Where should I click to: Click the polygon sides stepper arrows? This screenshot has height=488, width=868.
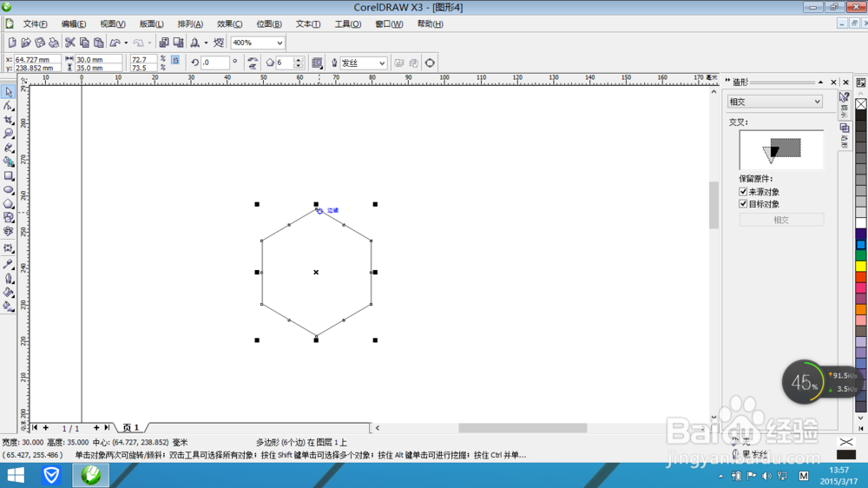[299, 63]
